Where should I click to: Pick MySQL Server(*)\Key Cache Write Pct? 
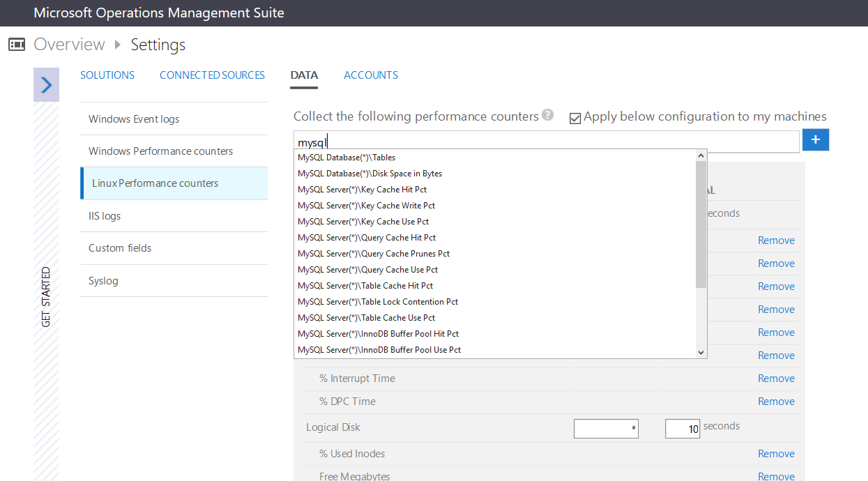pyautogui.click(x=495, y=206)
